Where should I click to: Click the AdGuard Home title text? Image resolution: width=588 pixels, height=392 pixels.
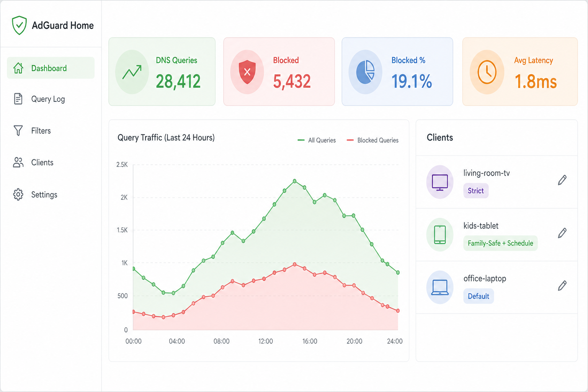click(63, 25)
